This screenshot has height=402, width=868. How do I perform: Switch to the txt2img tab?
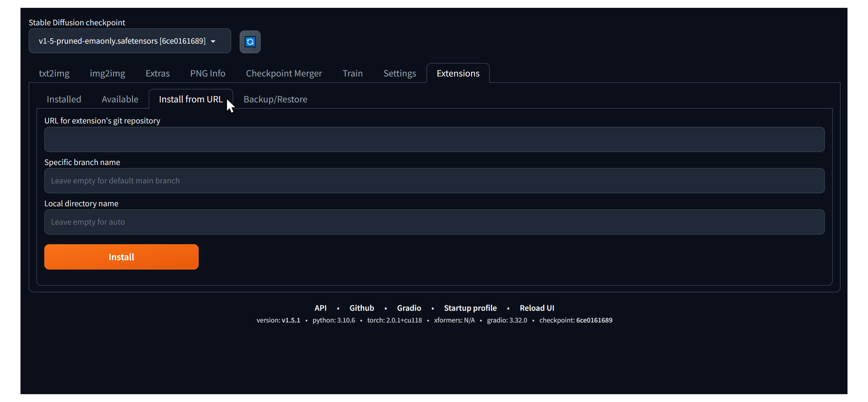pyautogui.click(x=54, y=73)
